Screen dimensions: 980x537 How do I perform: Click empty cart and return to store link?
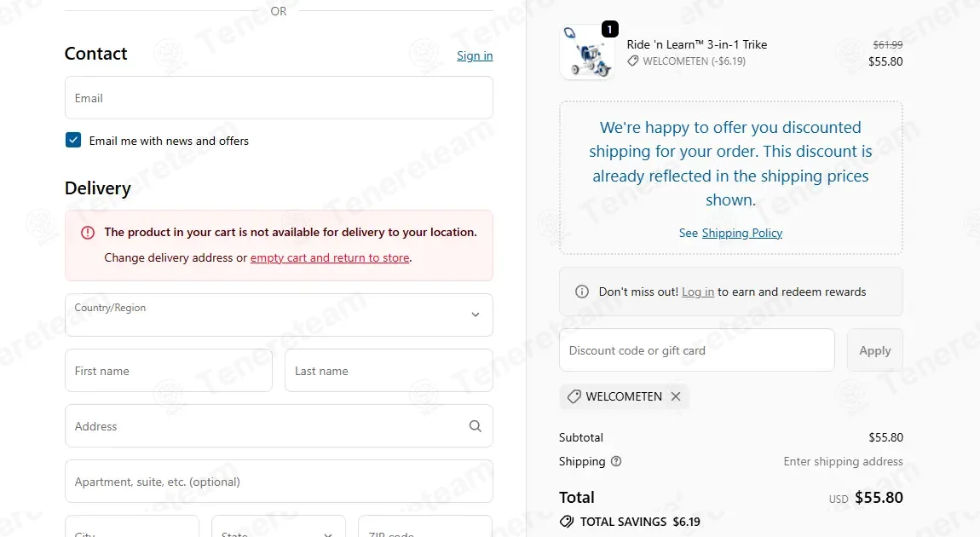coord(330,257)
